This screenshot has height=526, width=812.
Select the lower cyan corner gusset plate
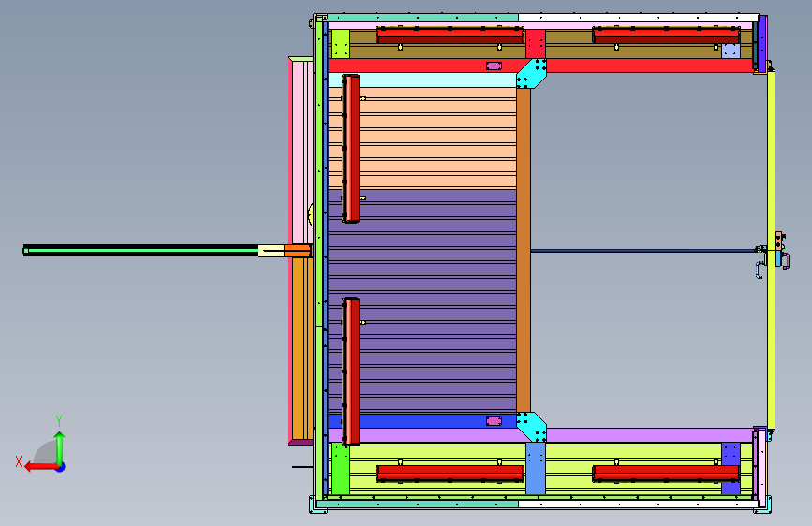(x=532, y=427)
